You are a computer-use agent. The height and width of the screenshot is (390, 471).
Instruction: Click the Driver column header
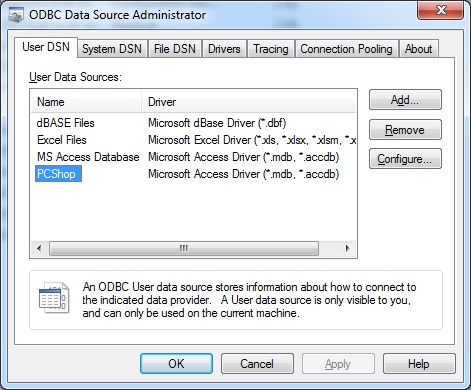249,102
